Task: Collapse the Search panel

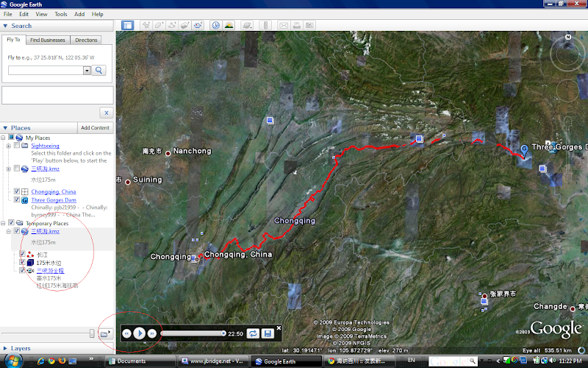Action: tap(5, 26)
